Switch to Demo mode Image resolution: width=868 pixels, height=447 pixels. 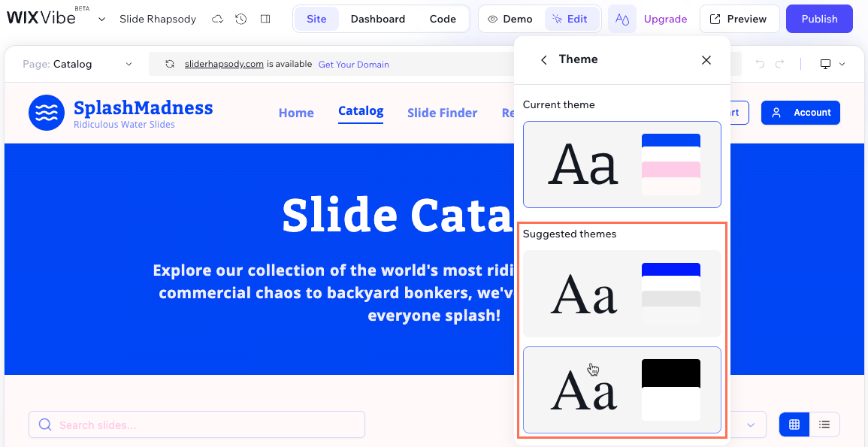[510, 19]
